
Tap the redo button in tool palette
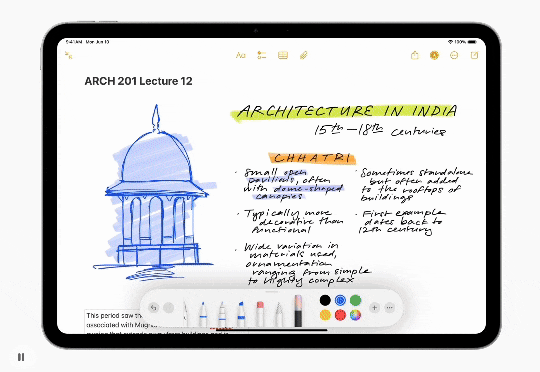[x=168, y=308]
